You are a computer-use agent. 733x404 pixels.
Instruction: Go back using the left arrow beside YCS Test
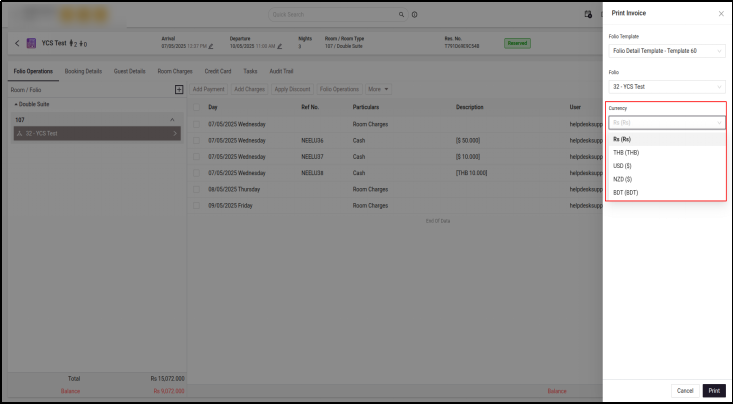17,43
